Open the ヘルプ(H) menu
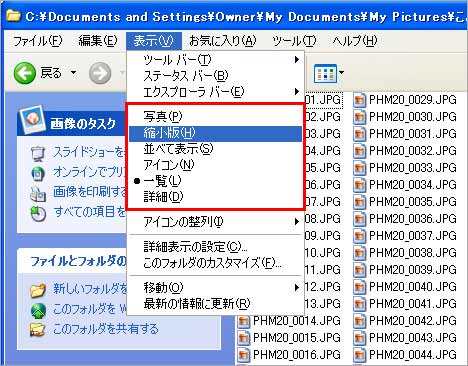This screenshot has width=468, height=366. [355, 41]
